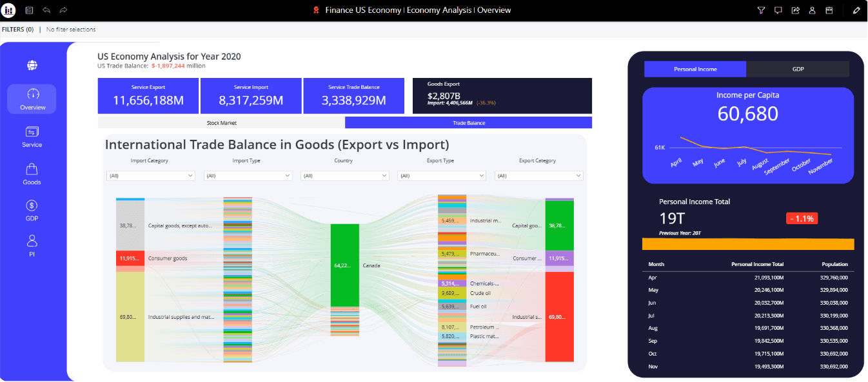Click the Income per Capita 60,680 value

coord(748,113)
